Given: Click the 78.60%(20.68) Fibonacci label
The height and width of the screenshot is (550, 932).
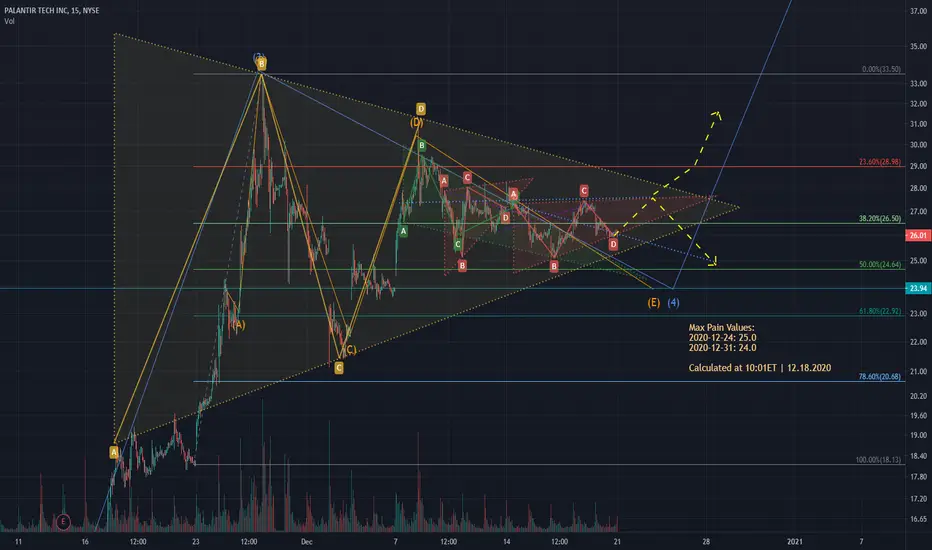Looking at the screenshot, I should [880, 376].
